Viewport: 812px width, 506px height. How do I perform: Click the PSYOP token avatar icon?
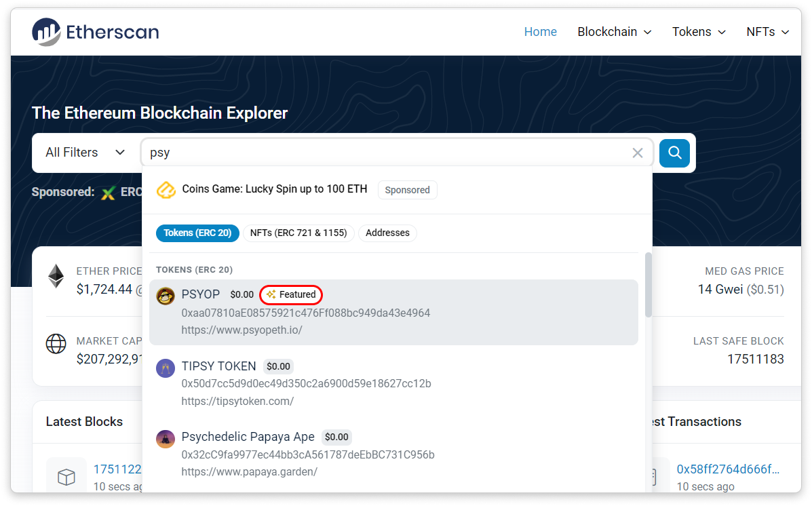[x=166, y=296]
